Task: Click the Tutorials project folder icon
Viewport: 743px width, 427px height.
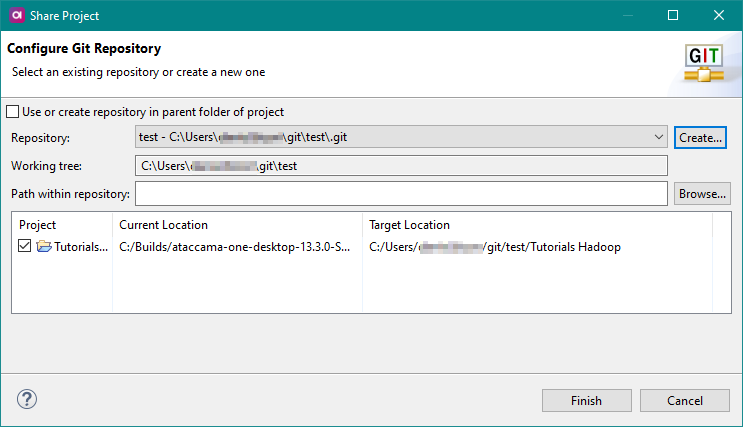Action: [x=43, y=247]
